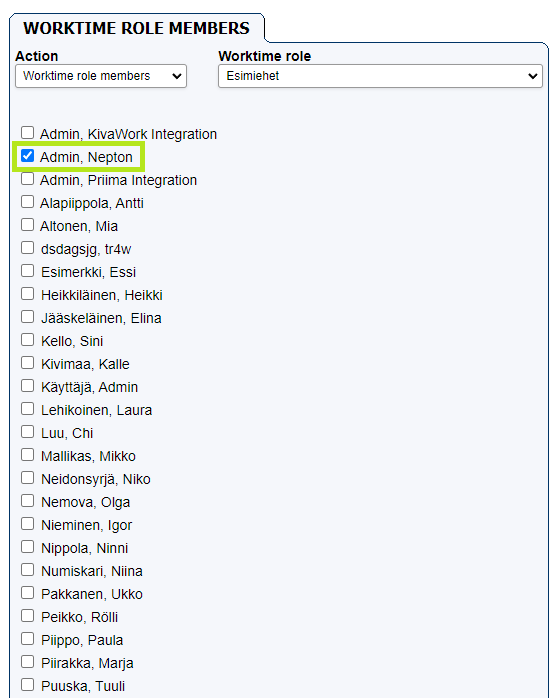Viewport: 558px width, 698px height.
Task: Select the dsdagsjg, tr4w checkbox
Action: pyautogui.click(x=28, y=248)
